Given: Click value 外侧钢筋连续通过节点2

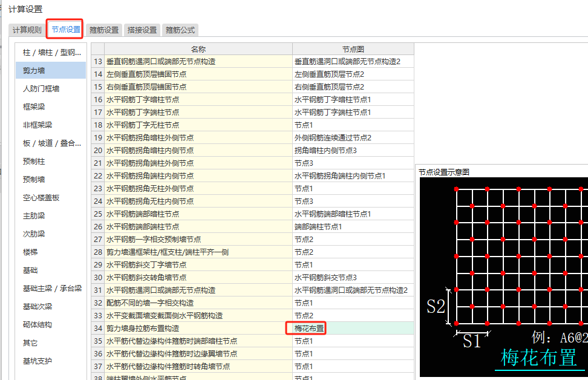Looking at the screenshot, I should (x=353, y=138).
